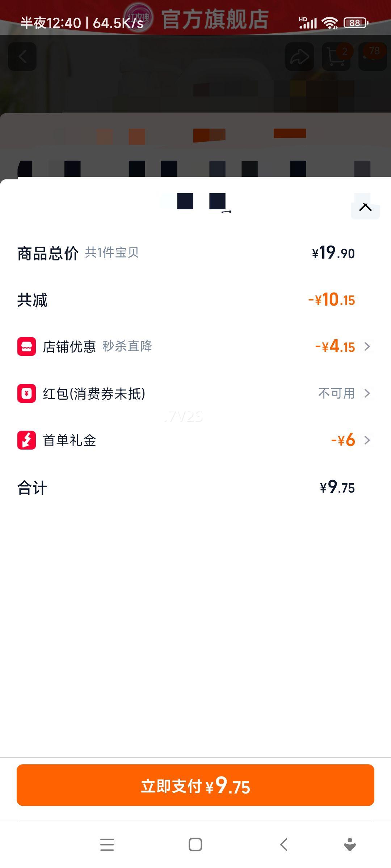Tap the -¥6 first-order bonus amount

(x=343, y=440)
